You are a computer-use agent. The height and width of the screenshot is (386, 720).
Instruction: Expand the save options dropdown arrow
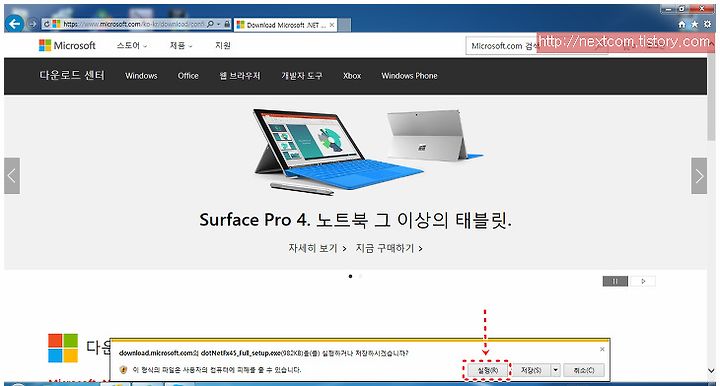[556, 370]
